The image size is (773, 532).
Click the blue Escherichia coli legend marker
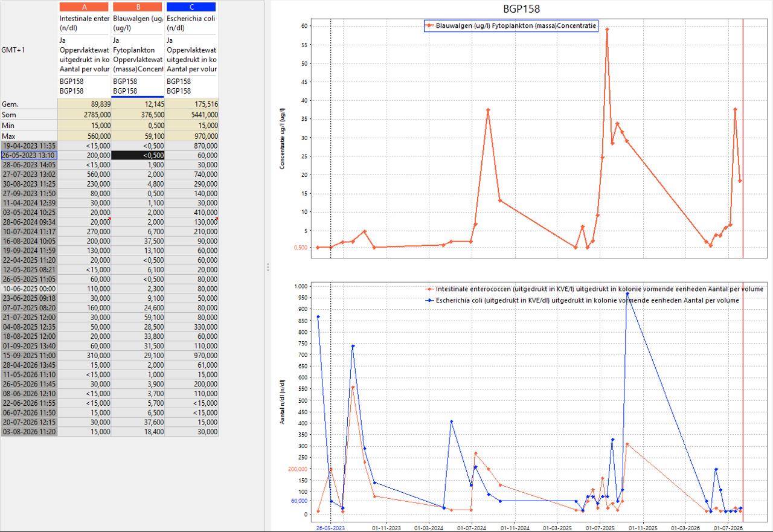click(429, 300)
